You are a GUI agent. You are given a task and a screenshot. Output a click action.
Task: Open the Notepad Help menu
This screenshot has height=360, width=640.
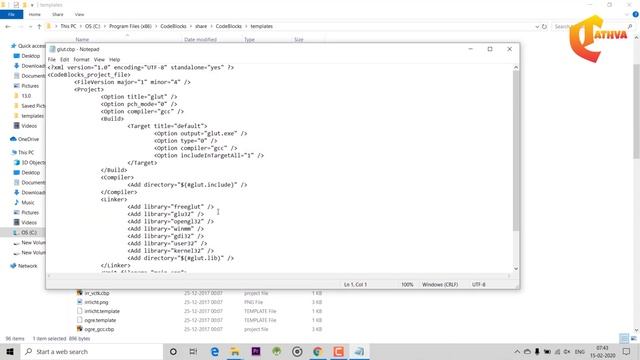tap(115, 60)
